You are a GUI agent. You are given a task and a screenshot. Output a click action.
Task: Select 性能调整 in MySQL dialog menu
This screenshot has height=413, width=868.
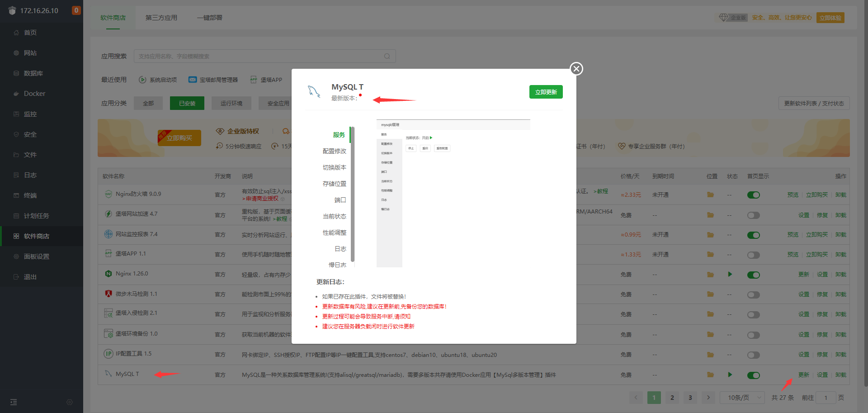pyautogui.click(x=334, y=233)
